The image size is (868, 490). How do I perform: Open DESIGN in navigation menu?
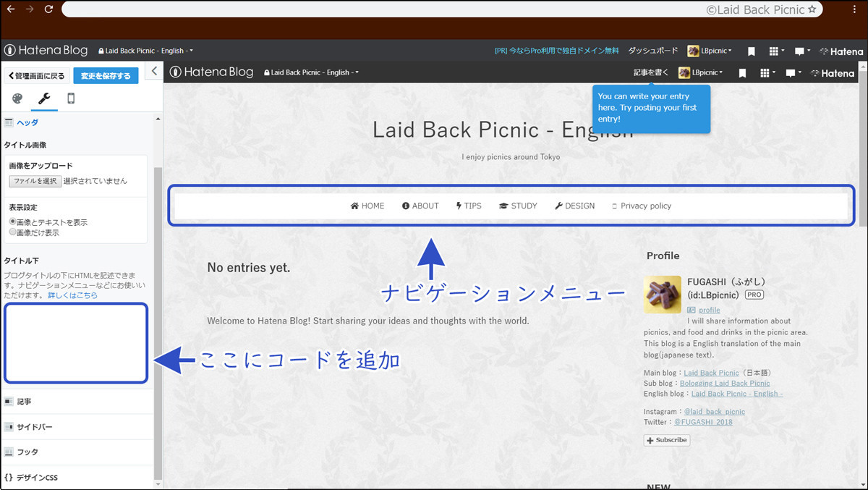pos(575,206)
